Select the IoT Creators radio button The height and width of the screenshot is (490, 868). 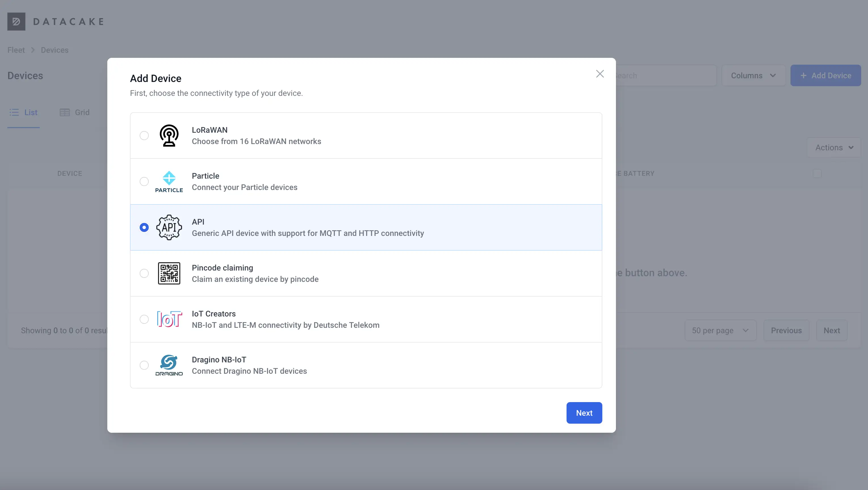(x=144, y=319)
